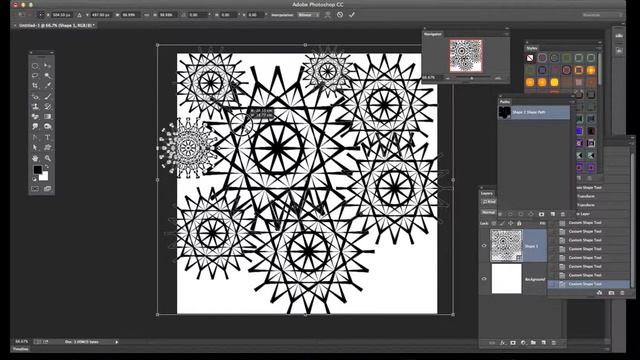Change screen mode at toolbox bottom
The width and height of the screenshot is (640, 360).
tap(47, 189)
